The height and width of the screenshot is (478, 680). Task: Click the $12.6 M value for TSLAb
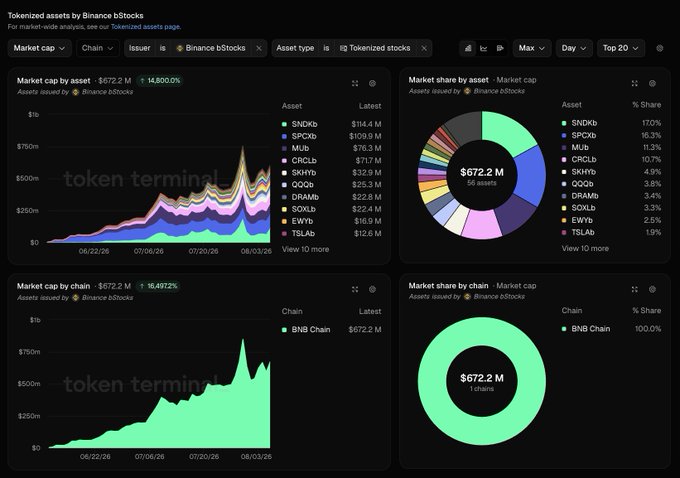coord(367,233)
